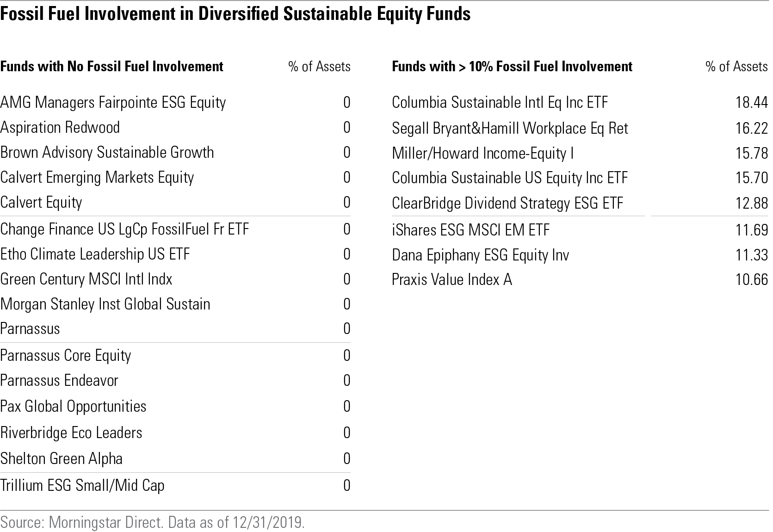Click Calvert Emerging Markets Equity

(97, 177)
